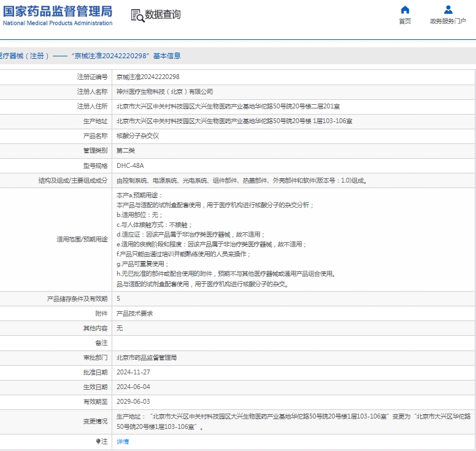Screen dimensions: 476x451
Task: Select registration number 京械注准20242220298 value
Action: (148, 77)
